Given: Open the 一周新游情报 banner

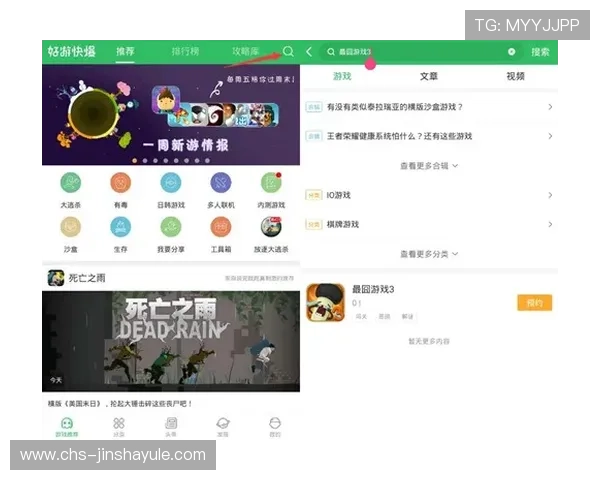Looking at the screenshot, I should 171,115.
